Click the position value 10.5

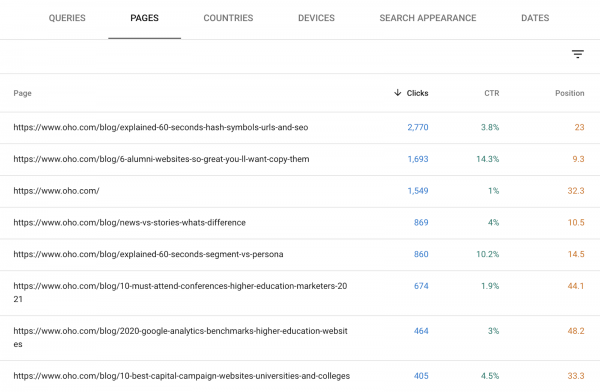pos(576,222)
